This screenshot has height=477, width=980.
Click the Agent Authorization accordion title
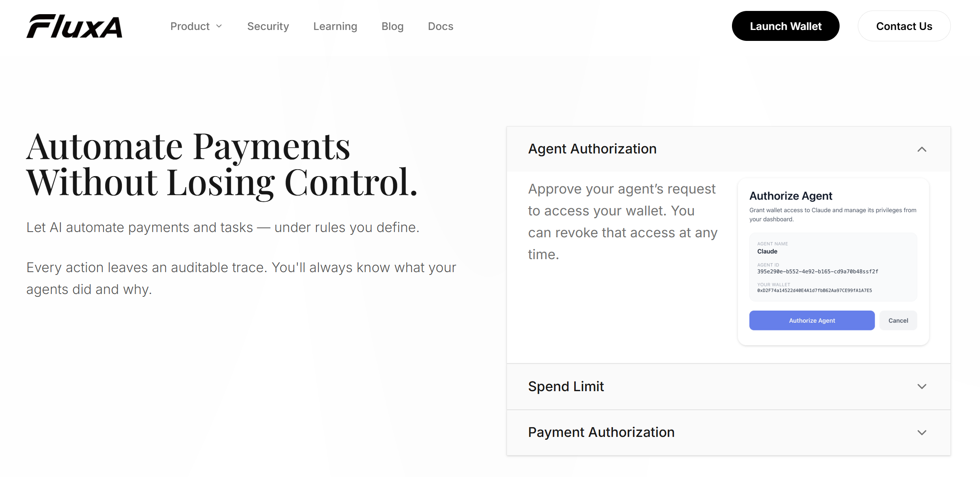click(592, 149)
